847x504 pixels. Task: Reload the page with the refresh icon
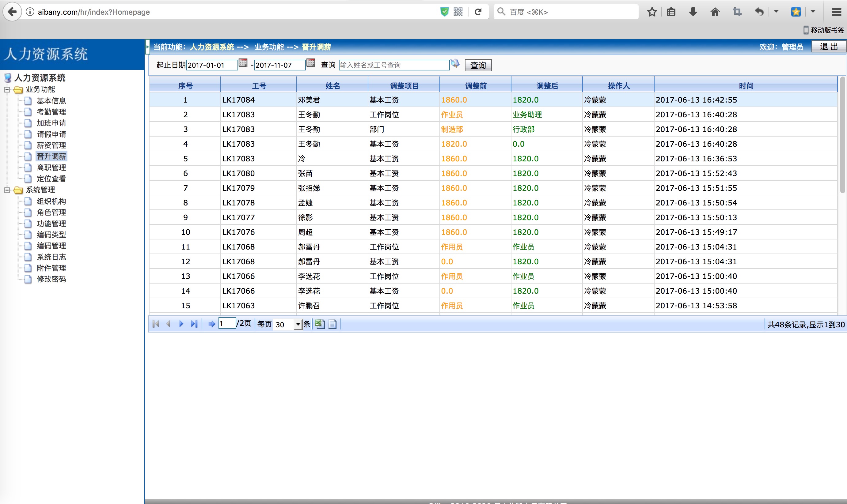pos(478,12)
